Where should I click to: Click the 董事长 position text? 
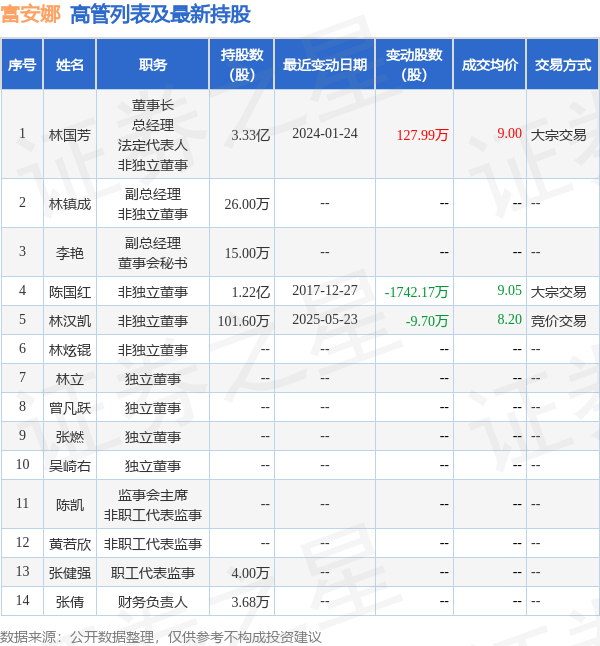(x=153, y=105)
